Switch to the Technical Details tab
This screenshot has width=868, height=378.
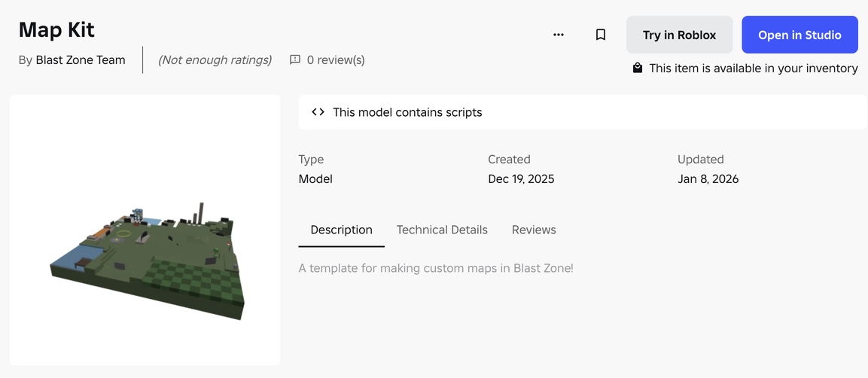tap(442, 230)
